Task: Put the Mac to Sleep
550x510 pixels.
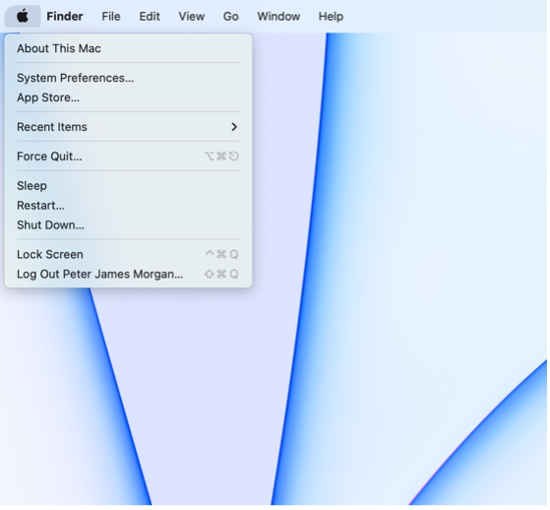Action: (128, 186)
